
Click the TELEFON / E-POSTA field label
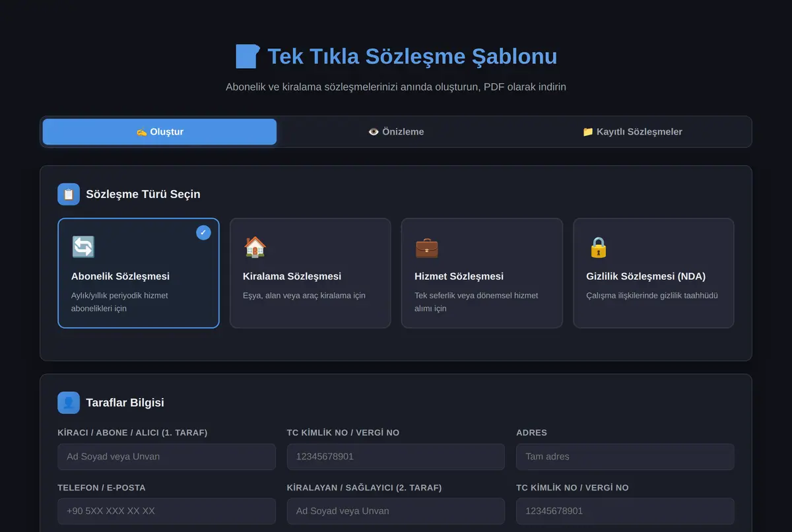pos(102,488)
